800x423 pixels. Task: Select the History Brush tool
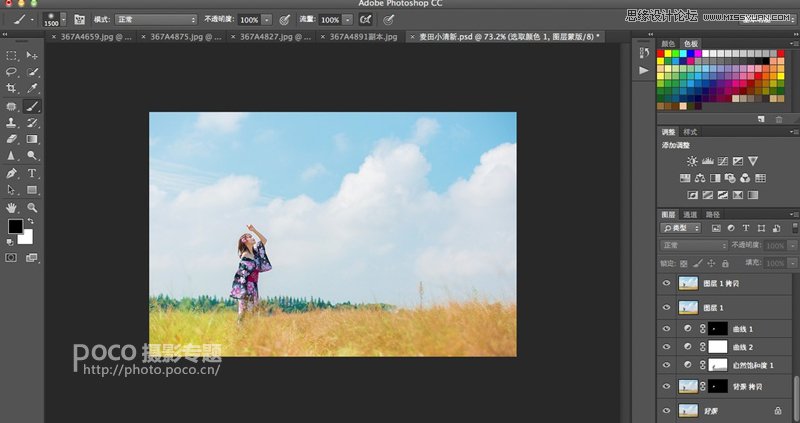pos(32,122)
